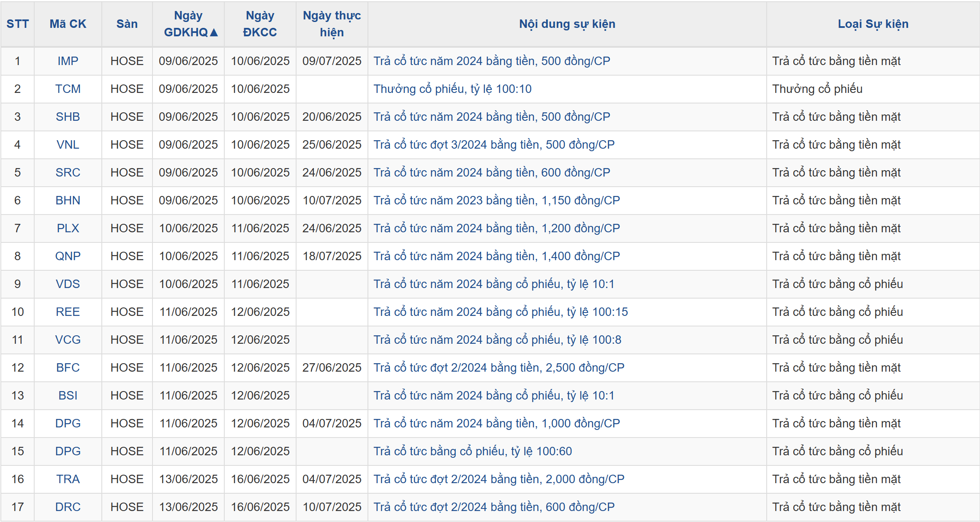This screenshot has height=522, width=980.
Task: Open the IMP stock code link
Action: click(x=68, y=61)
